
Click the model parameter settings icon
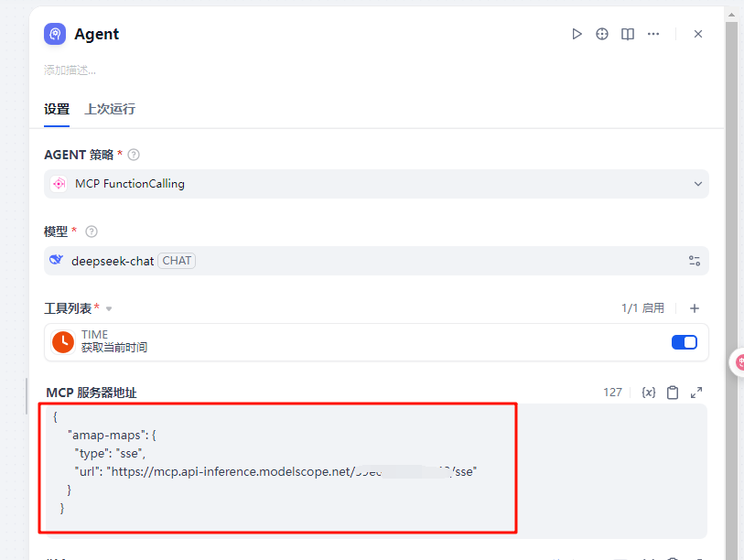click(695, 261)
